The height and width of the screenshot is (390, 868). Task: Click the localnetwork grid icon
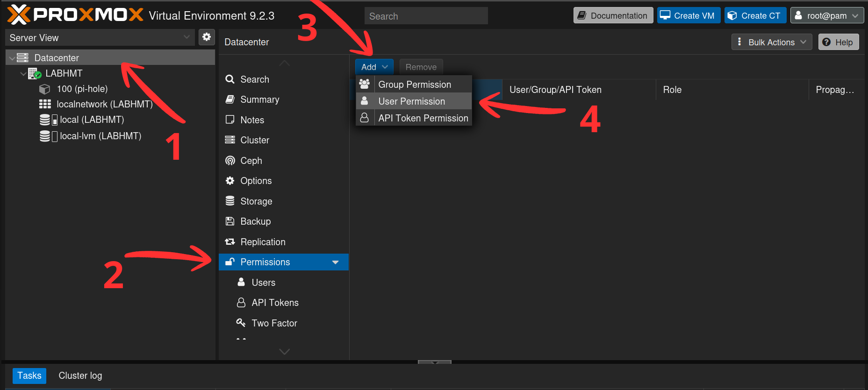point(45,104)
